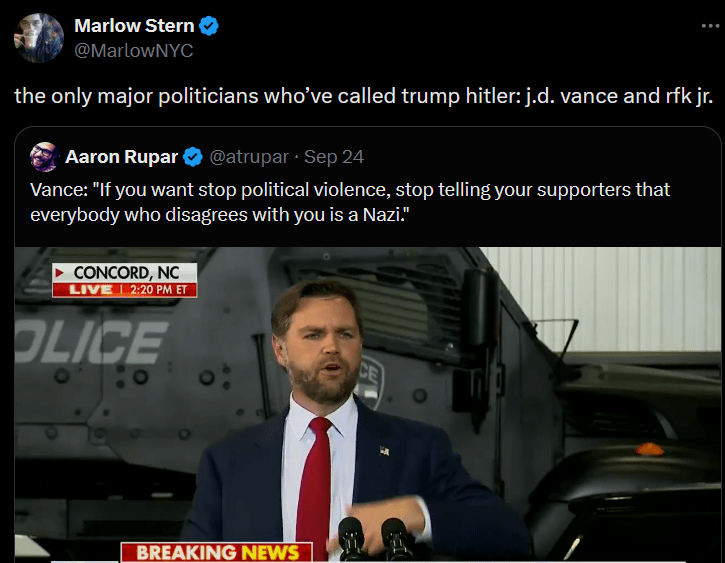Open the three-dot more options menu
Viewport: 725px width, 563px height.
point(710,26)
